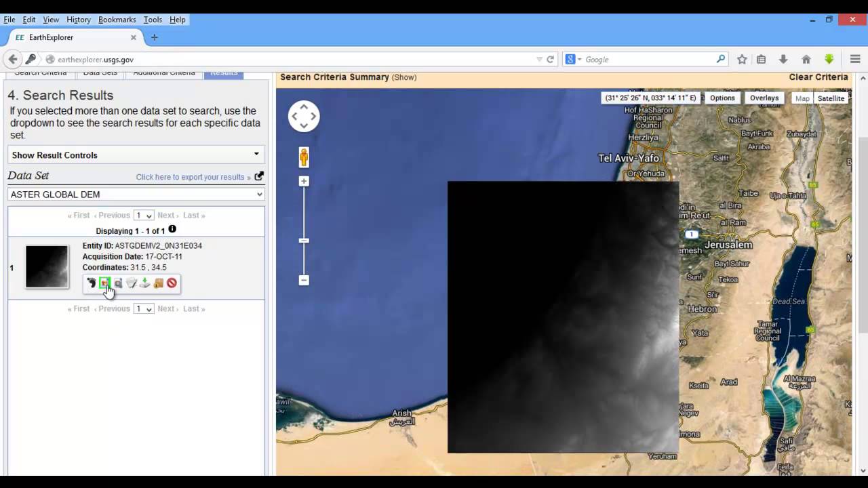868x488 pixels.
Task: Click the Tel Aviv-Yafo map label
Action: (628, 158)
